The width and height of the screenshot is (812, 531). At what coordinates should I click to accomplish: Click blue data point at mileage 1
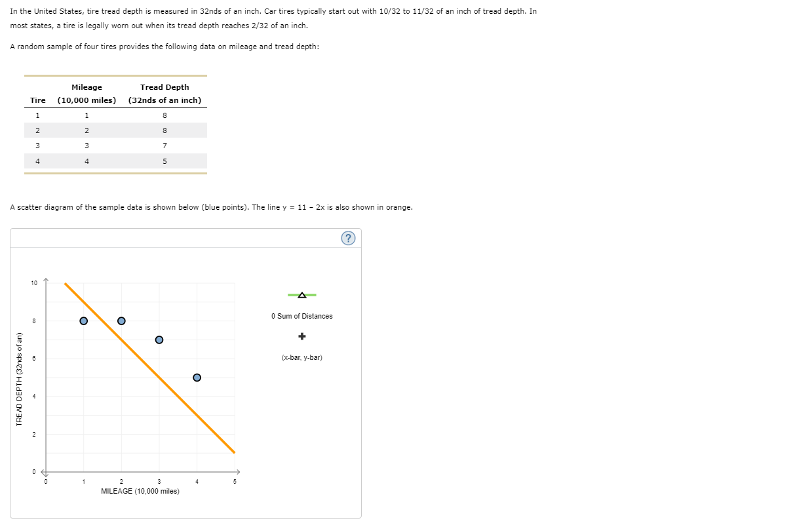coord(83,321)
